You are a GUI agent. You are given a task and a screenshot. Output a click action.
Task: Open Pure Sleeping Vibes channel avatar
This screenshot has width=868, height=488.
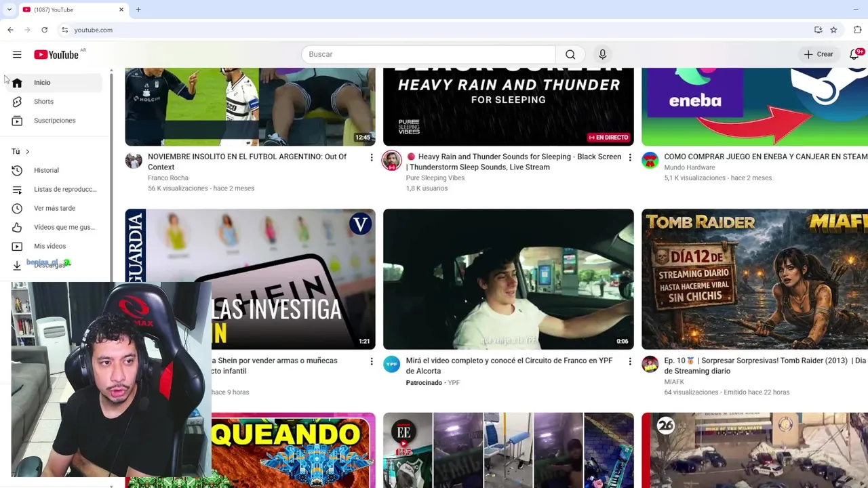pos(392,161)
